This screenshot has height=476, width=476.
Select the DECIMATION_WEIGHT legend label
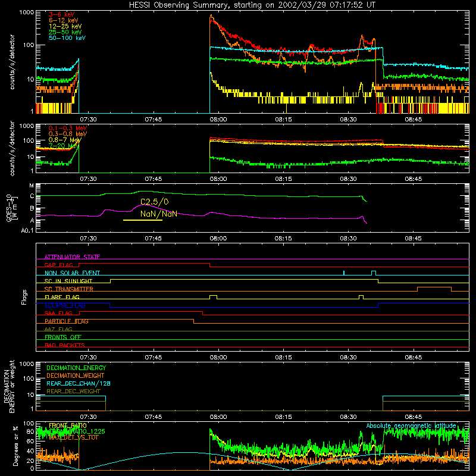76,375
